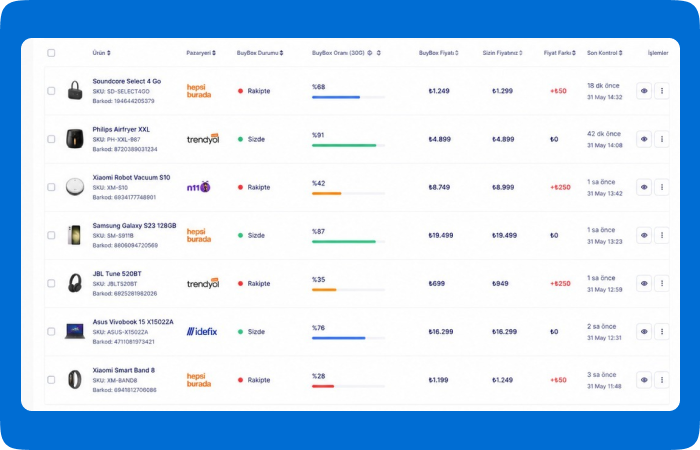The height and width of the screenshot is (450, 700).
Task: View details of Asus Vivobook 15 row
Action: [644, 332]
